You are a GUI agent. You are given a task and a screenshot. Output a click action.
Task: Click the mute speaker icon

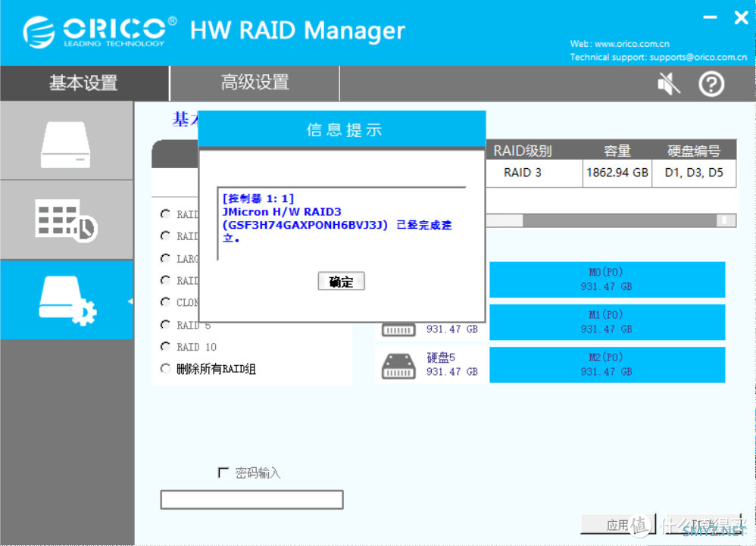pos(669,84)
